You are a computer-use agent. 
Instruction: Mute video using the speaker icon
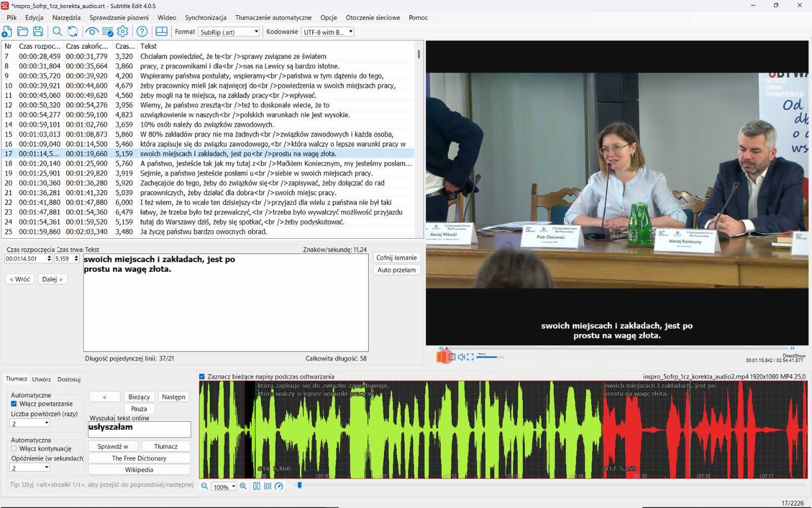tap(461, 357)
